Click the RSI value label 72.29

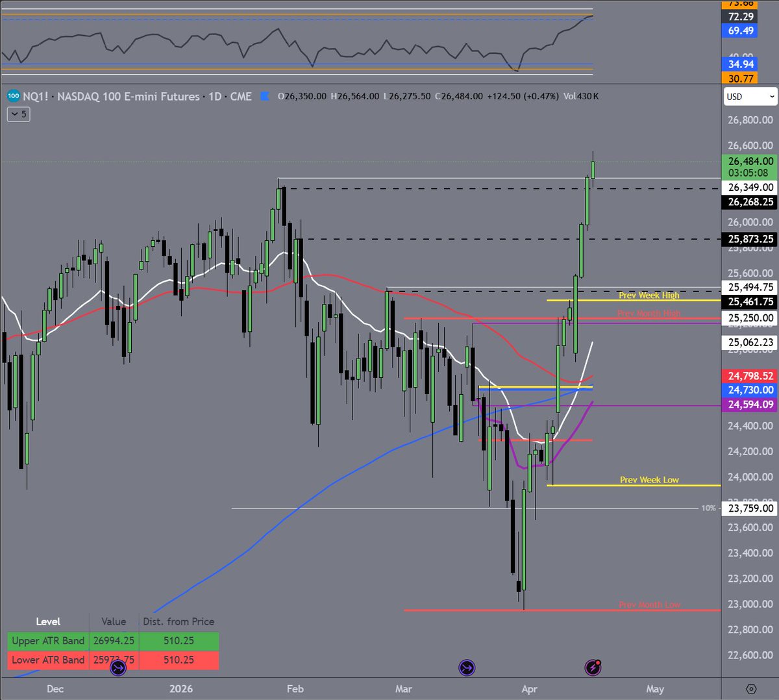point(741,17)
